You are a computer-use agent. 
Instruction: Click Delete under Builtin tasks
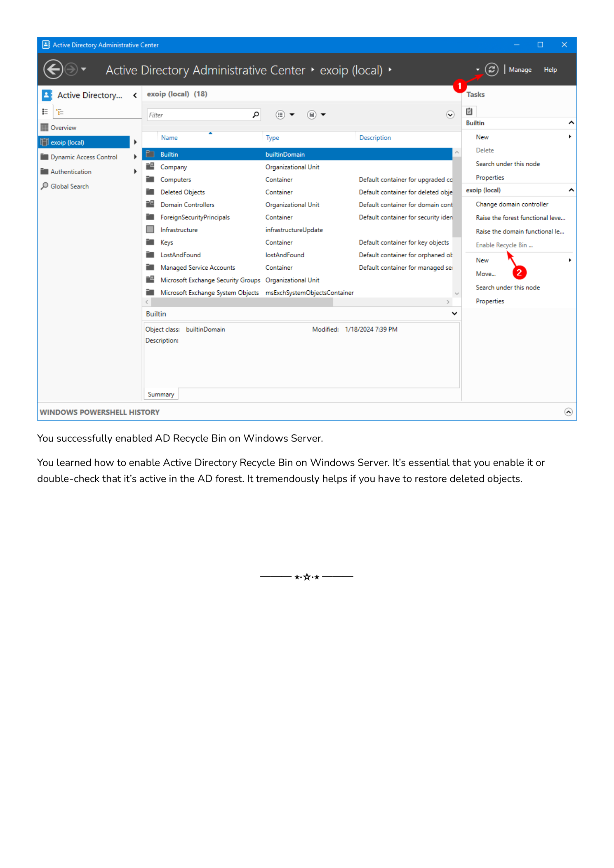click(485, 151)
